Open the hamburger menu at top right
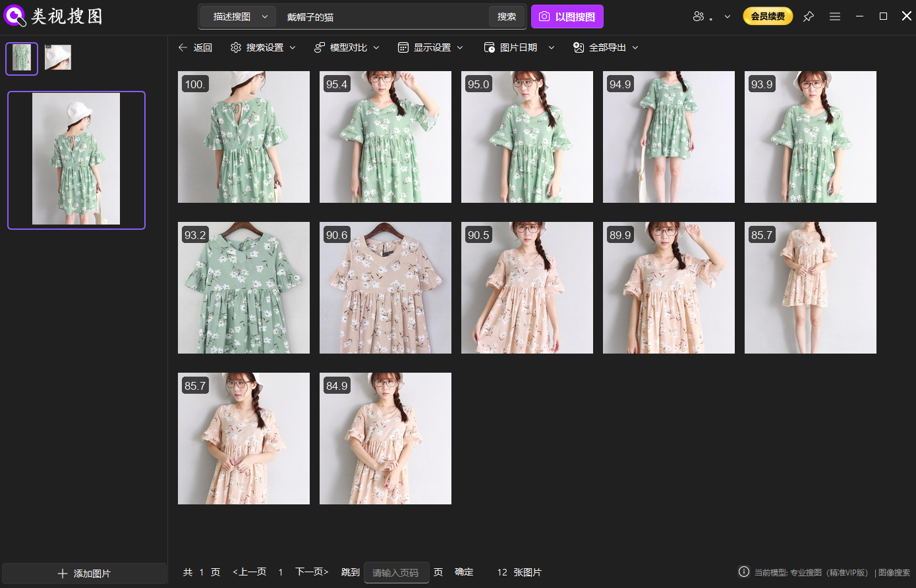916x588 pixels. (x=835, y=16)
